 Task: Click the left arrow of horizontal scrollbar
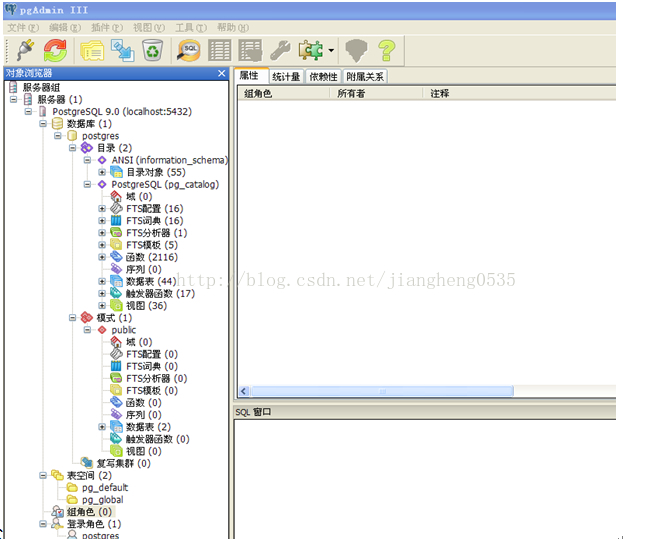[244, 391]
